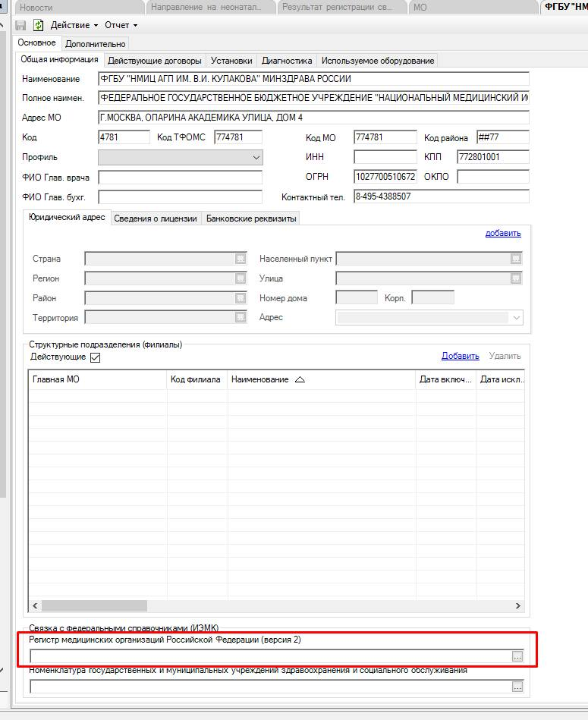Click the Адрес МО input field
Viewport: 588px width, 720px height.
point(313,118)
